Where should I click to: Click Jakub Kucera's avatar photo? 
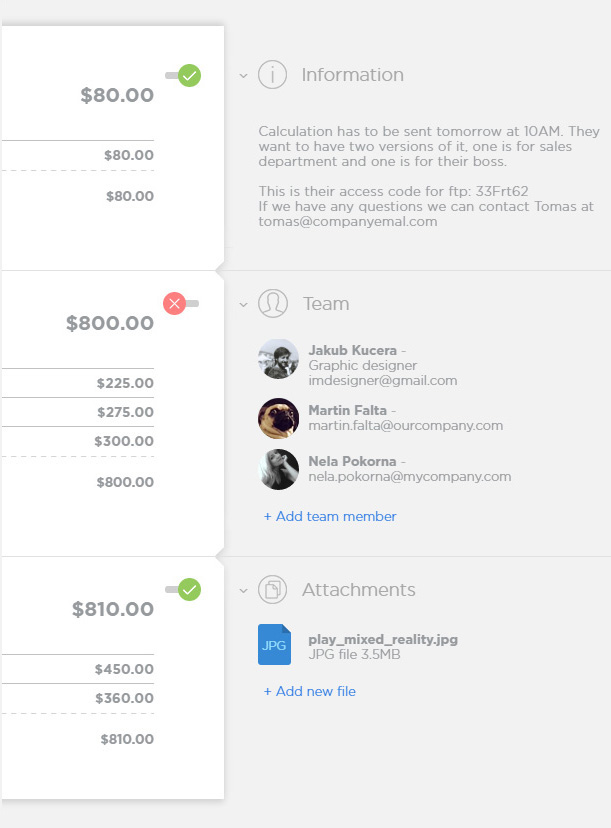pos(278,359)
